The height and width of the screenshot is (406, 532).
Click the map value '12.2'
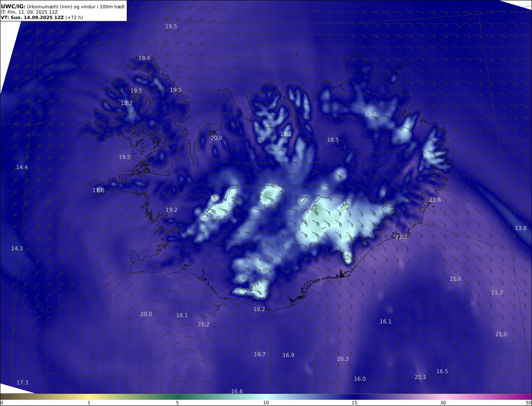(x=127, y=103)
